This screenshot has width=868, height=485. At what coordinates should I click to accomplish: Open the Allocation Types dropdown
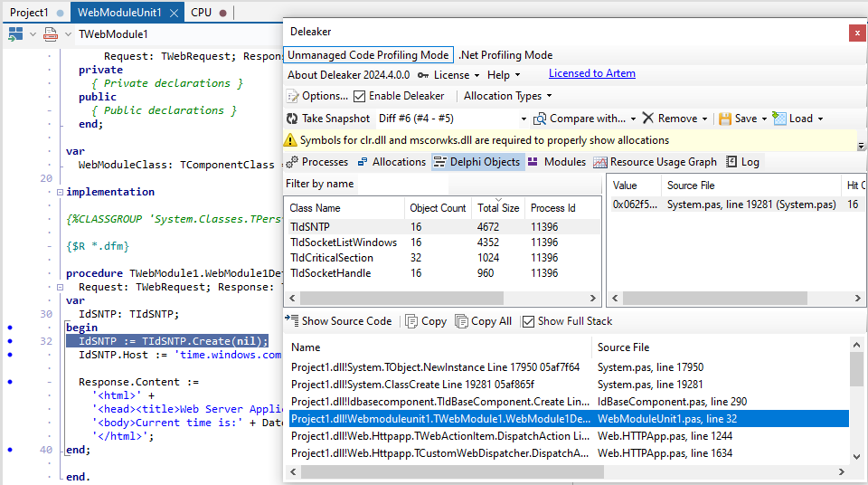tap(507, 96)
